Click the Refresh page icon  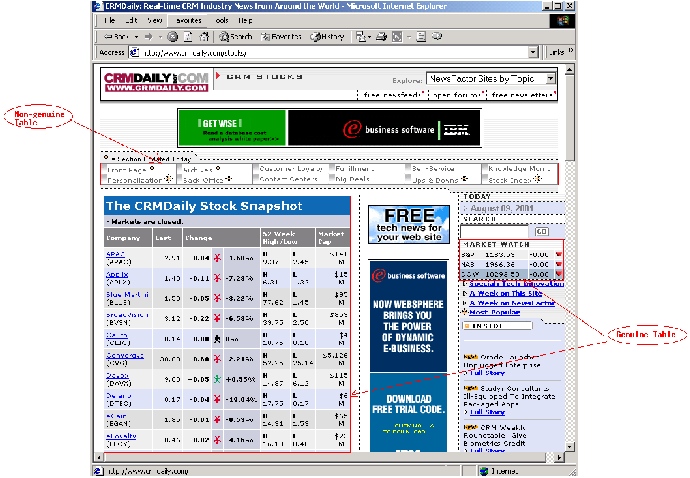pyautogui.click(x=188, y=37)
